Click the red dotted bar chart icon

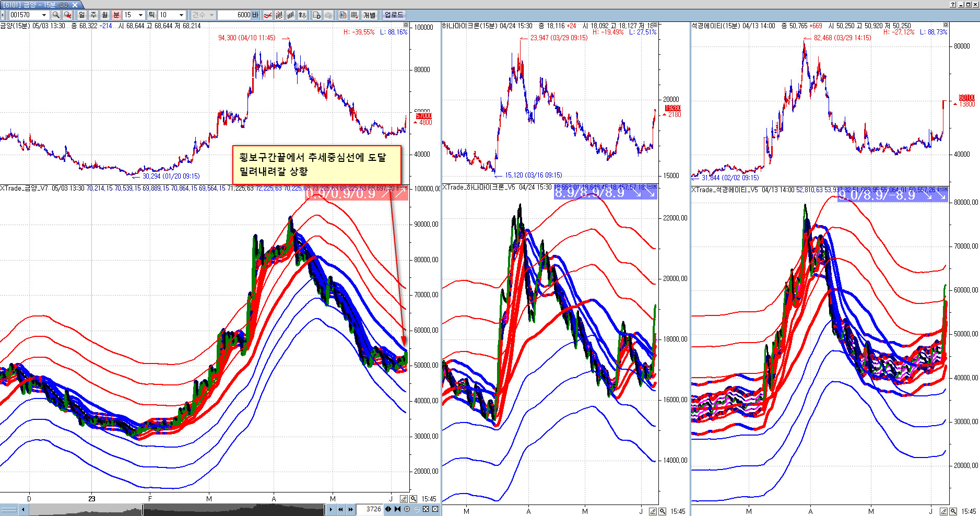point(279,15)
